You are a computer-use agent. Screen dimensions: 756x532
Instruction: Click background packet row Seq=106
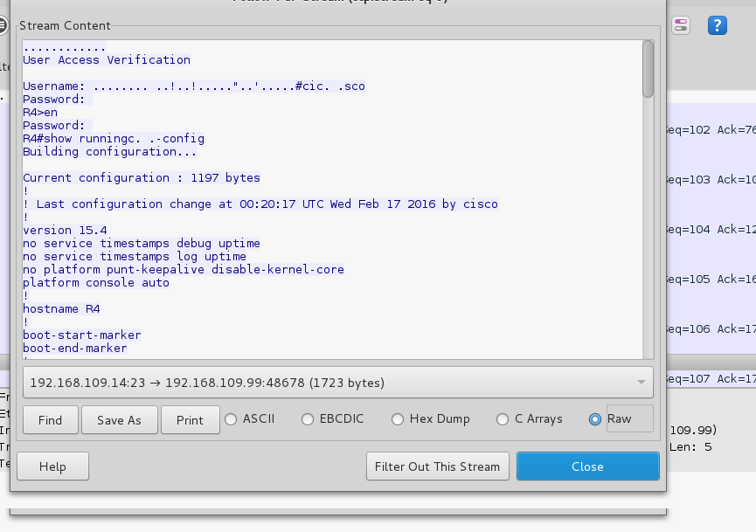point(711,329)
